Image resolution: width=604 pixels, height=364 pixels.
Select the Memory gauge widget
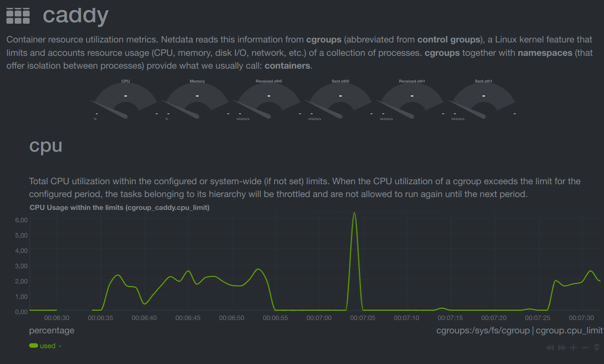coord(197,99)
